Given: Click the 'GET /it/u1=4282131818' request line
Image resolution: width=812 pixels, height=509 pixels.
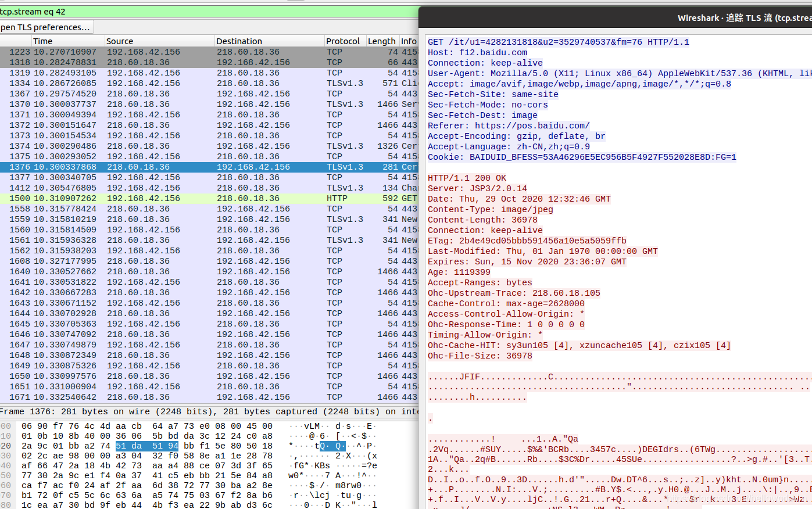Looking at the screenshot, I should click(x=559, y=42).
